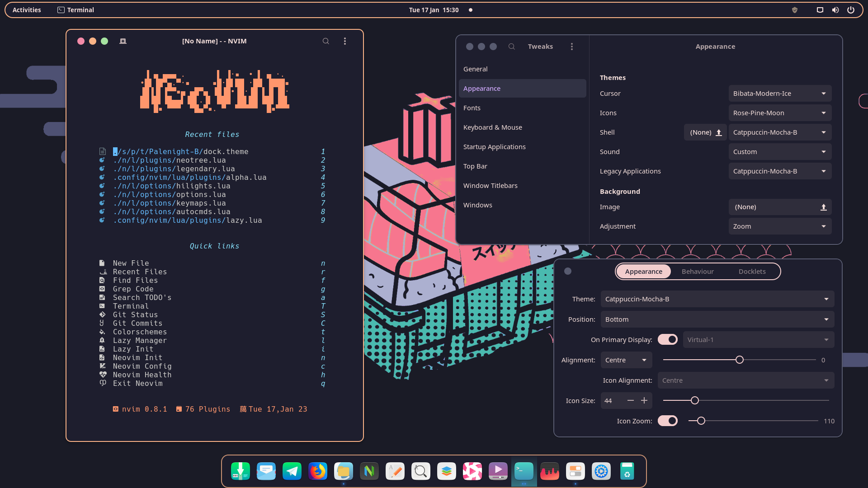
Task: Open the system monitor dock icon
Action: coord(549,471)
